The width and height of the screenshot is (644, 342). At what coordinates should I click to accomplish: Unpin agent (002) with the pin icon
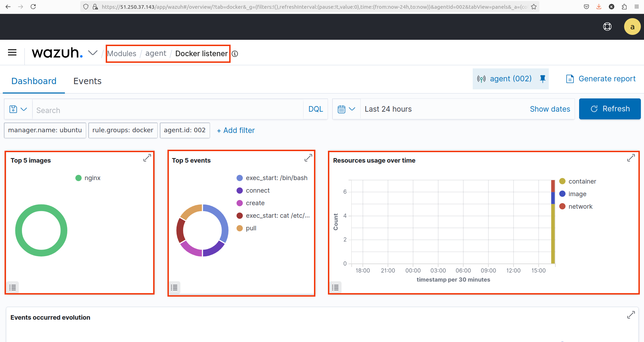pos(542,79)
